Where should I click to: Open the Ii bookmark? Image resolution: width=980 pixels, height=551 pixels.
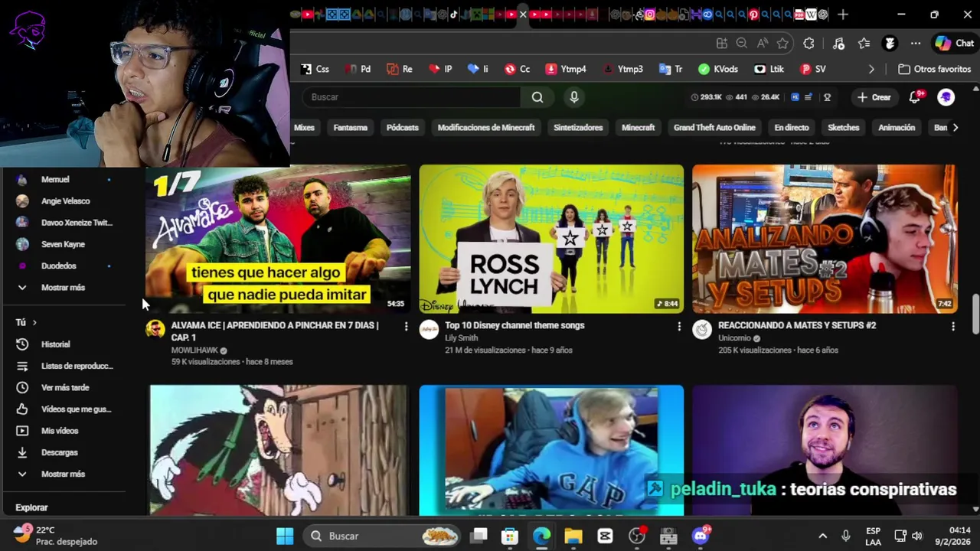pyautogui.click(x=478, y=69)
